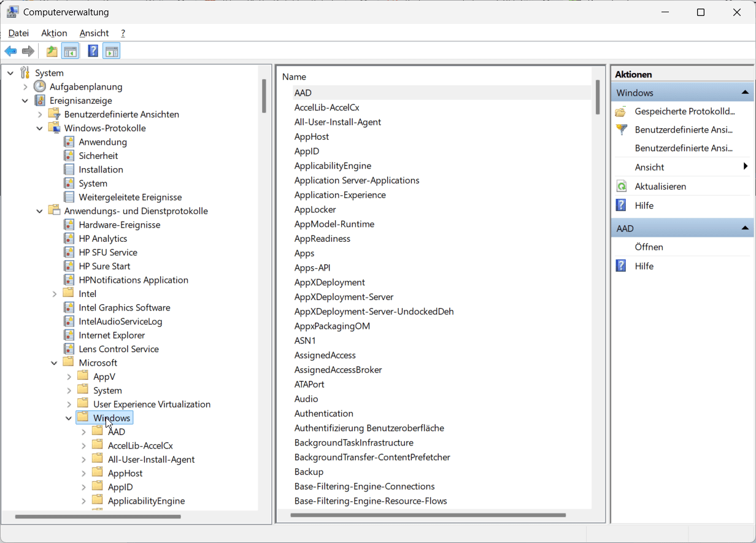Click the Benutzerdefinierte Ansichten folder icon

point(54,114)
